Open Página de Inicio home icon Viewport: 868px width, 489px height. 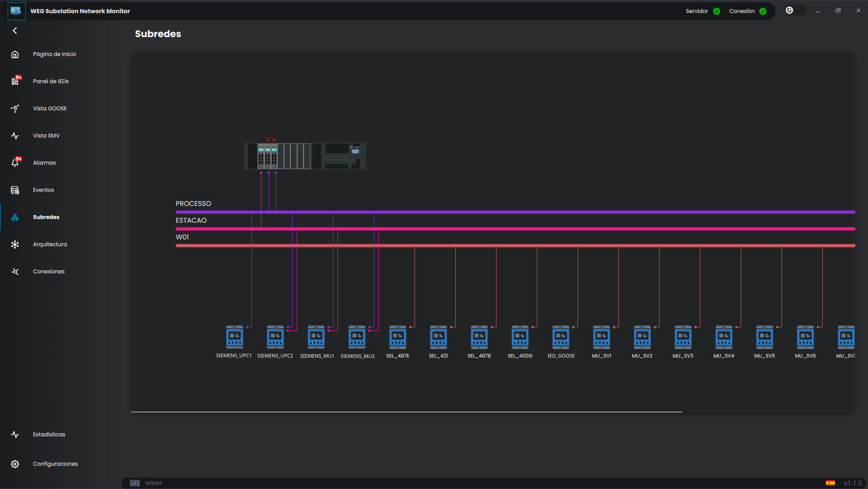[x=15, y=54]
